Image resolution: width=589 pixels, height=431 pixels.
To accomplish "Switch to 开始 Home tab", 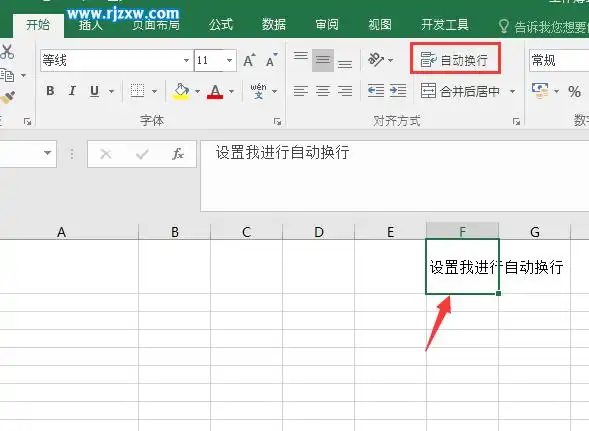I will (x=38, y=25).
